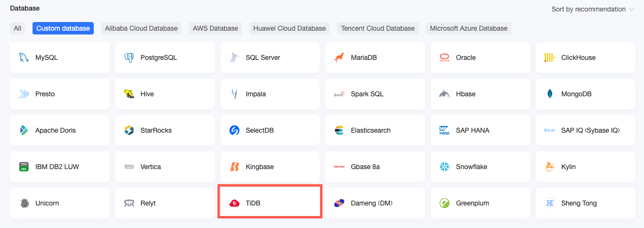This screenshot has height=228, width=644.
Task: Choose the SAP HANA label
Action: point(473,130)
